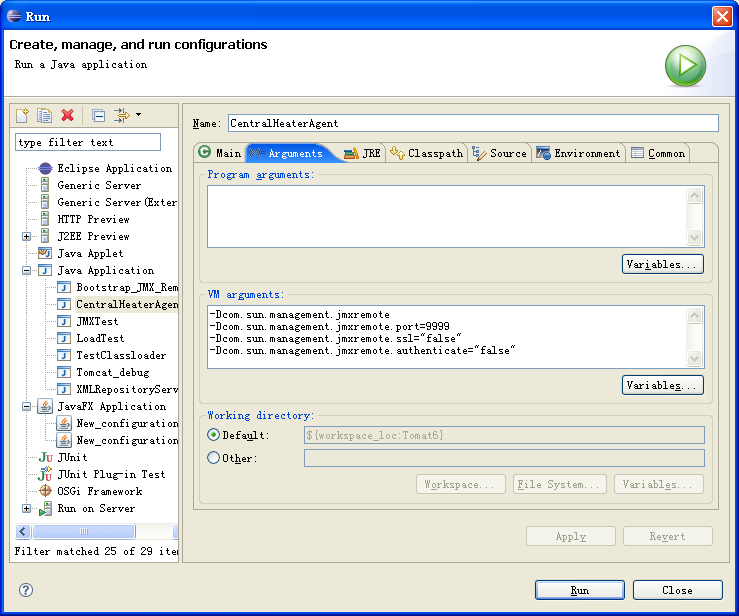Select JUnit Plug-in Test configuration type

tap(110, 474)
